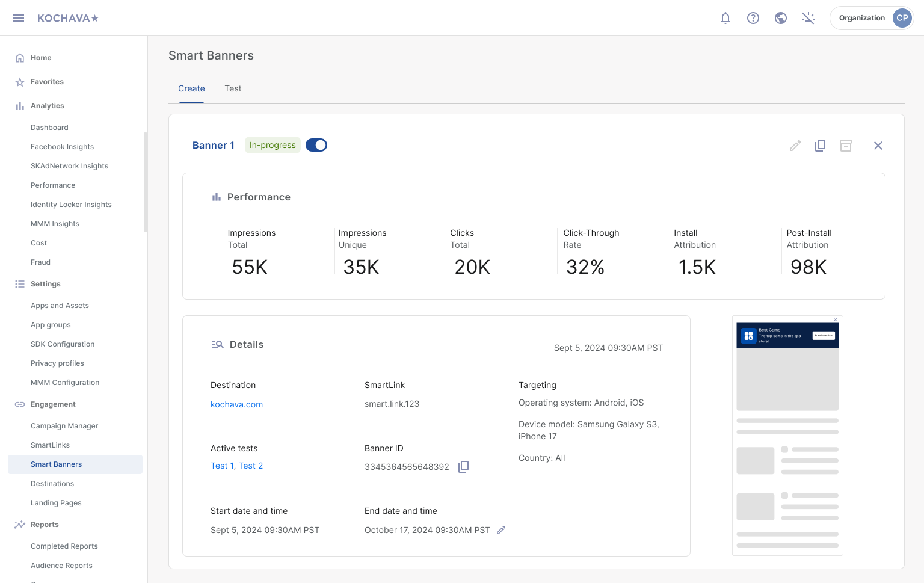Screen dimensions: 924x583
Task: Open Facebook Insights
Action: pos(62,147)
